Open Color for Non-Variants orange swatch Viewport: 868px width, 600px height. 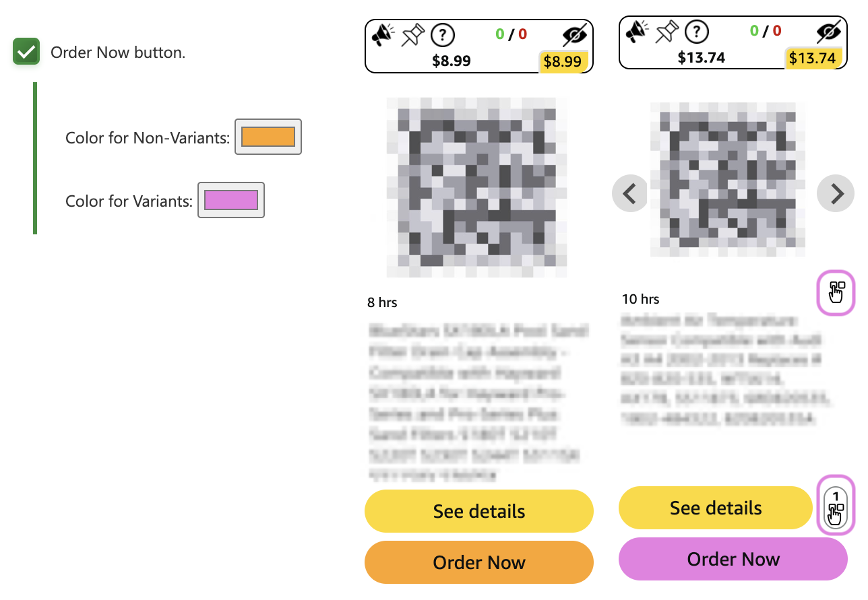(x=268, y=137)
